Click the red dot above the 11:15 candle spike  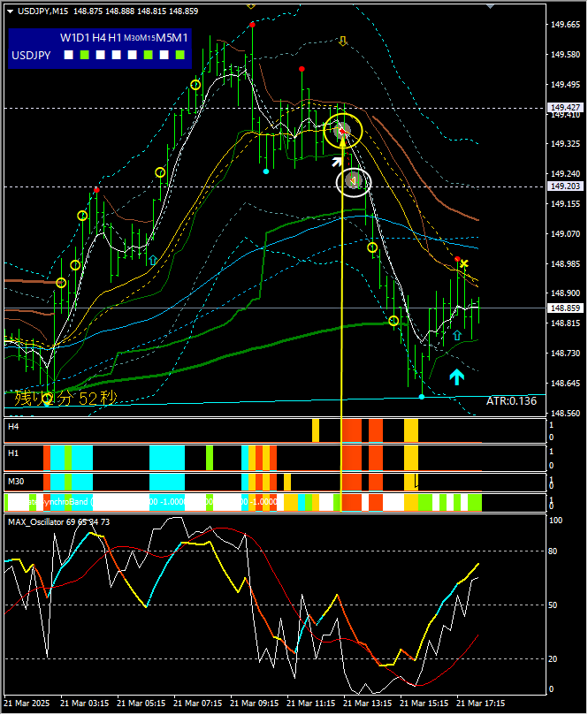click(x=302, y=69)
